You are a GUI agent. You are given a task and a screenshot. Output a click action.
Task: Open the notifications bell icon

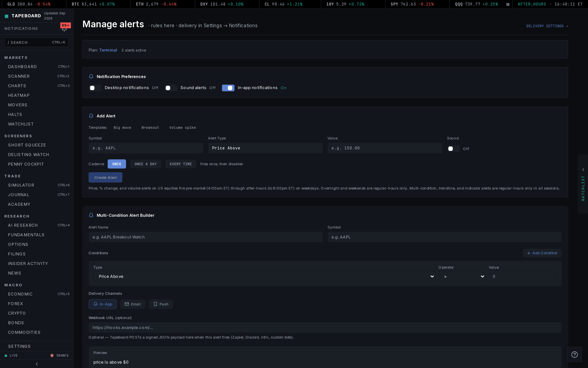pos(64,29)
